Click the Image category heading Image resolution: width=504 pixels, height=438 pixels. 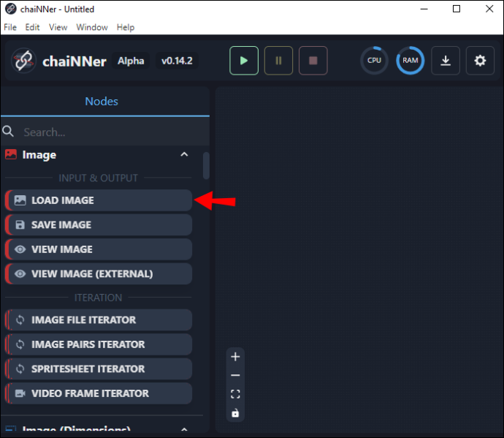39,155
